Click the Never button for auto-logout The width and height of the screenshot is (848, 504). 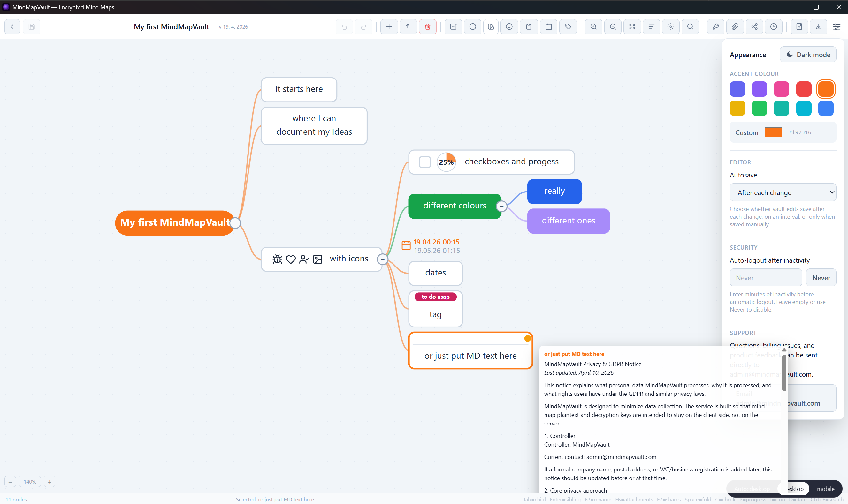(821, 278)
